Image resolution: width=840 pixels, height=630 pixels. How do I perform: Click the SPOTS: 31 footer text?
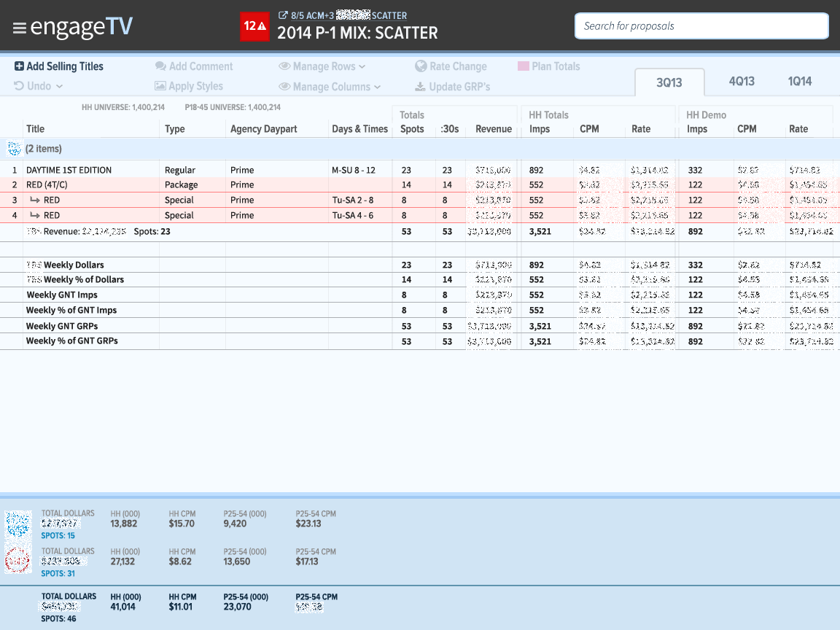coord(58,574)
